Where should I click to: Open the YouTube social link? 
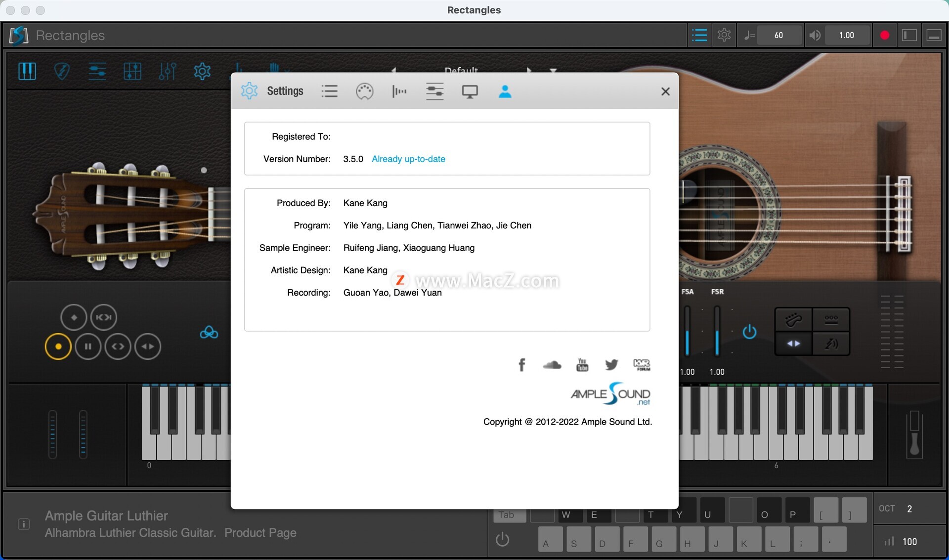582,365
